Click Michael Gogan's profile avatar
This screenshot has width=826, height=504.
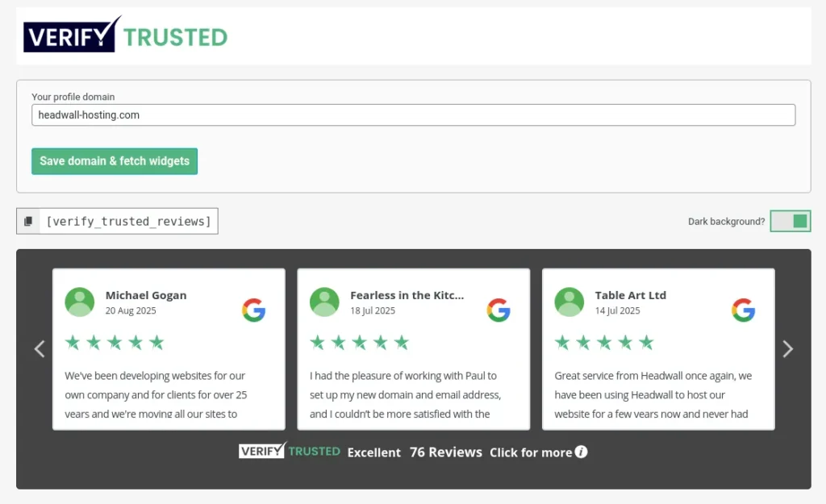point(79,302)
